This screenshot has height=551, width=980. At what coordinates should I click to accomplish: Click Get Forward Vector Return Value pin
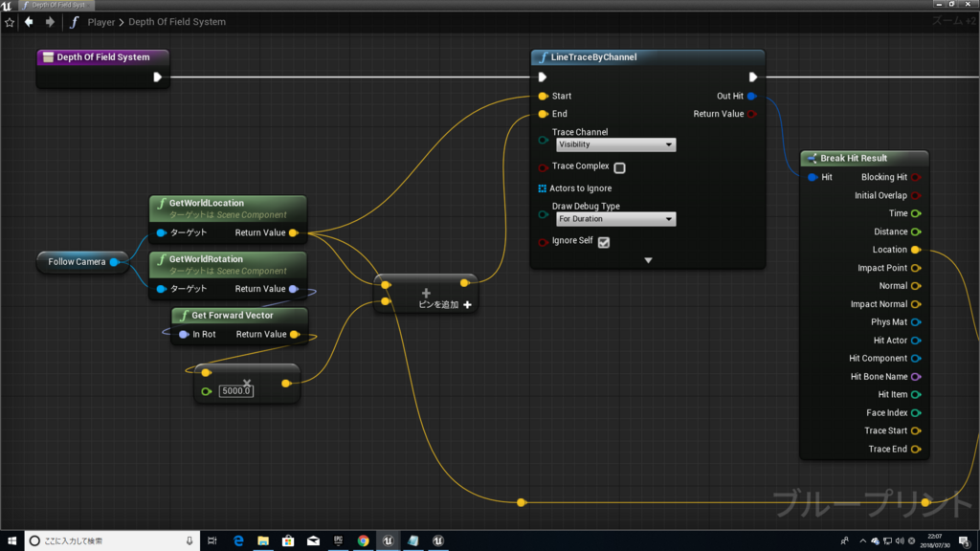pyautogui.click(x=295, y=335)
